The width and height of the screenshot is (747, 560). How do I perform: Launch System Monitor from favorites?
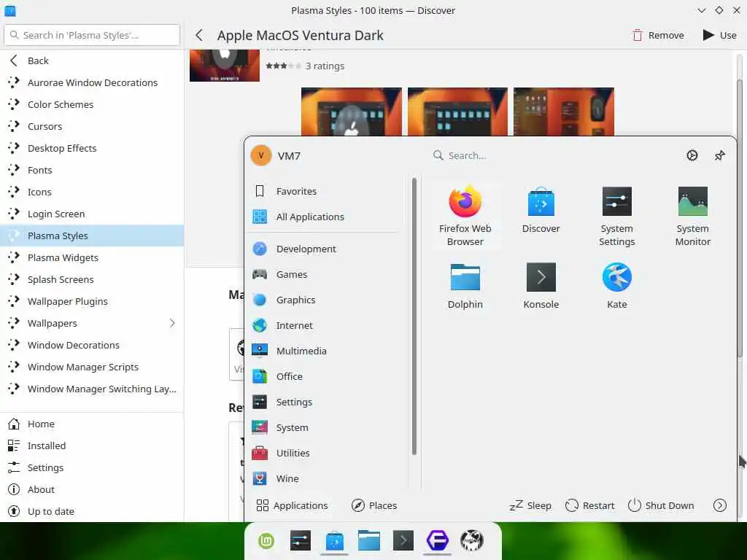[692, 216]
